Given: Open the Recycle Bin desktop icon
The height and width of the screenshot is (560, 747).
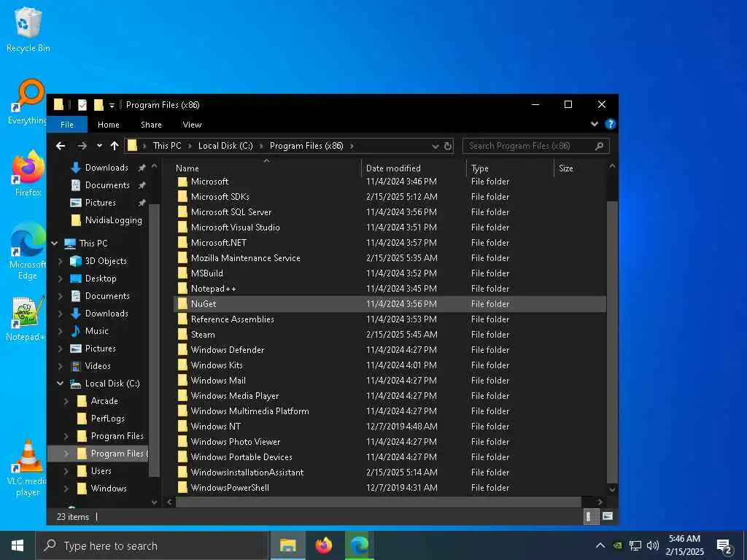Looking at the screenshot, I should pos(28,29).
